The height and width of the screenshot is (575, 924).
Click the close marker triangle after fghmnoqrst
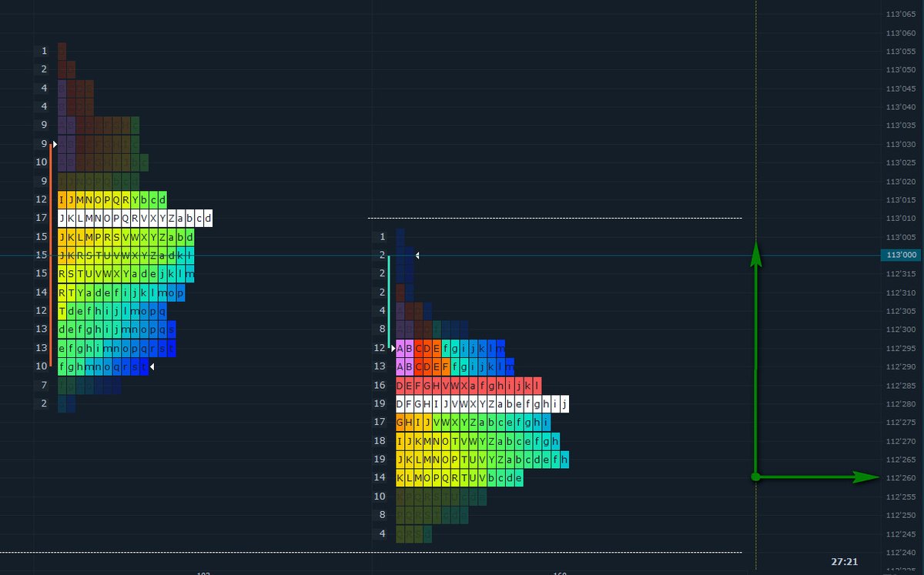click(x=152, y=367)
